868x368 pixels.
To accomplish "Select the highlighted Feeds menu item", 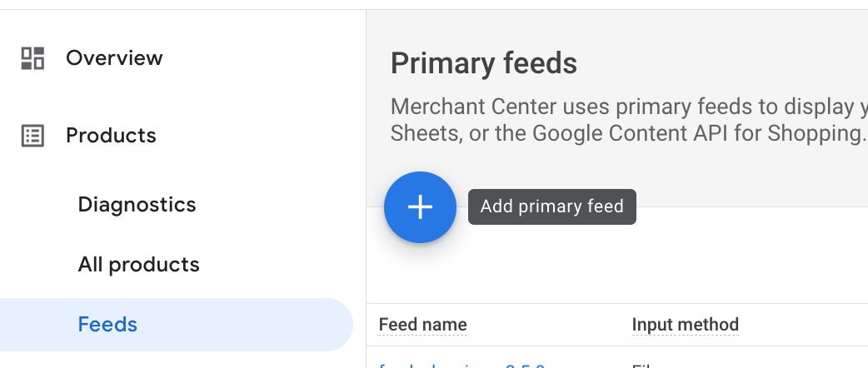I will pyautogui.click(x=176, y=324).
